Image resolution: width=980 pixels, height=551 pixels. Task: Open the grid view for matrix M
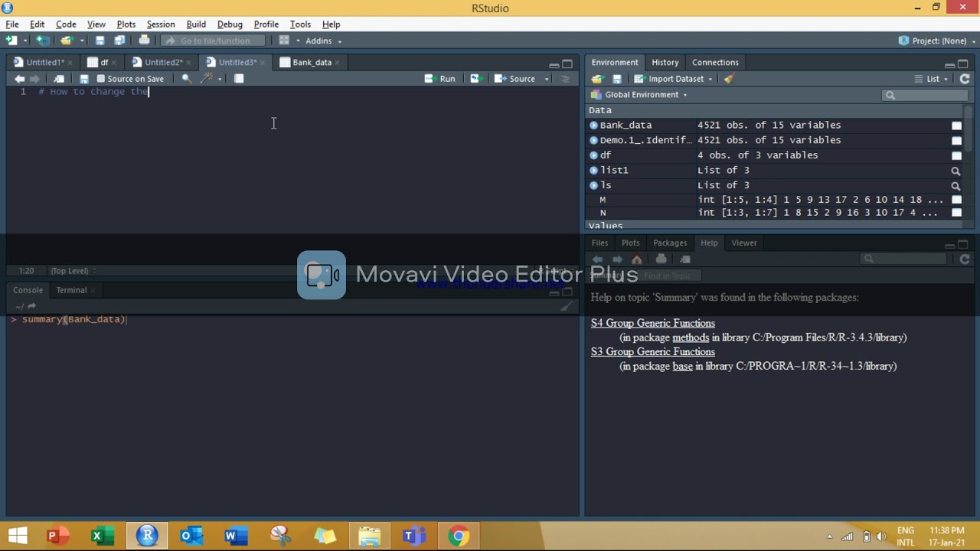coord(956,200)
